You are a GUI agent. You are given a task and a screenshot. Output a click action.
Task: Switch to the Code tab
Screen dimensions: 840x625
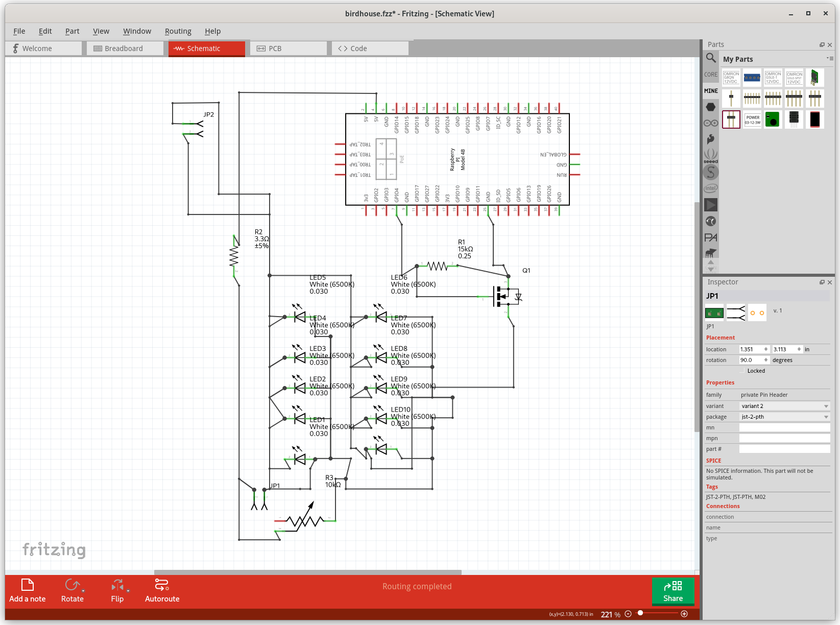pyautogui.click(x=370, y=49)
